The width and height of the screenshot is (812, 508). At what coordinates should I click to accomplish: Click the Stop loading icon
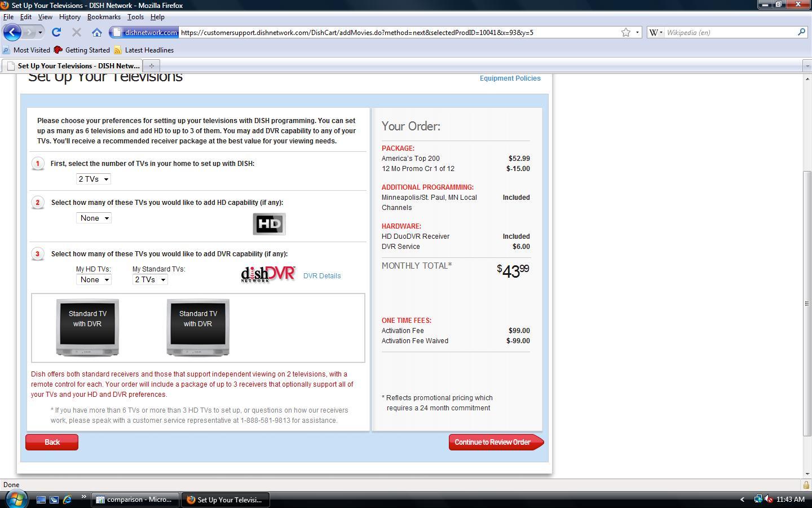77,32
